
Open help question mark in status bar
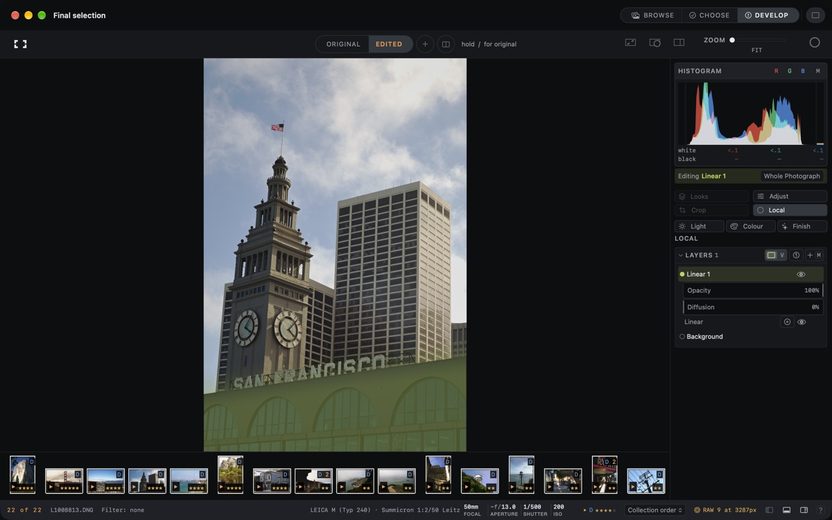click(820, 510)
